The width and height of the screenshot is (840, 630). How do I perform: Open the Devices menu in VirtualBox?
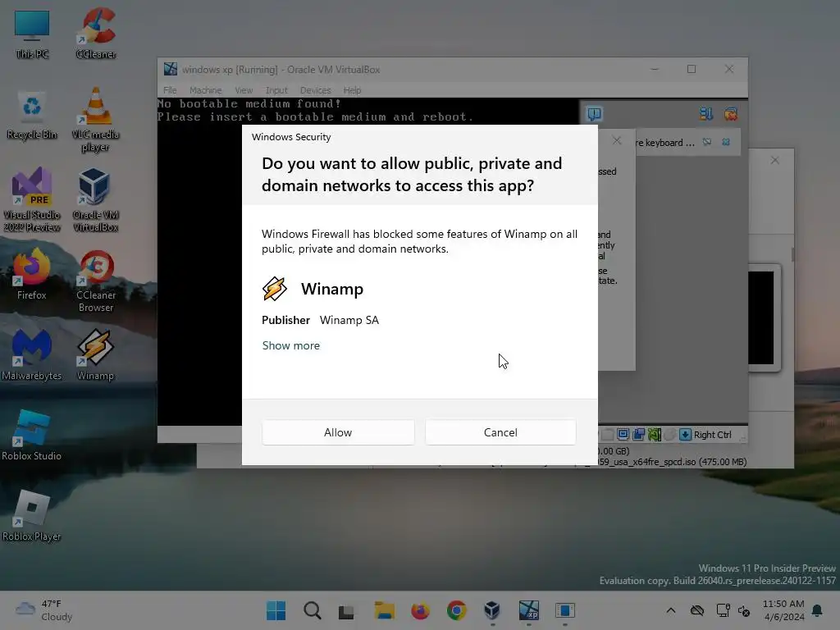coord(316,90)
